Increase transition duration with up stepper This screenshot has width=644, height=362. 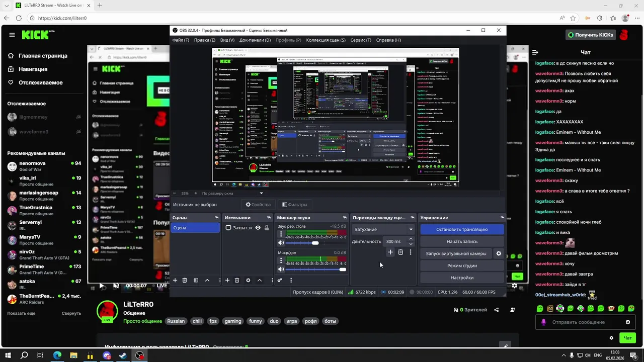[x=411, y=239]
